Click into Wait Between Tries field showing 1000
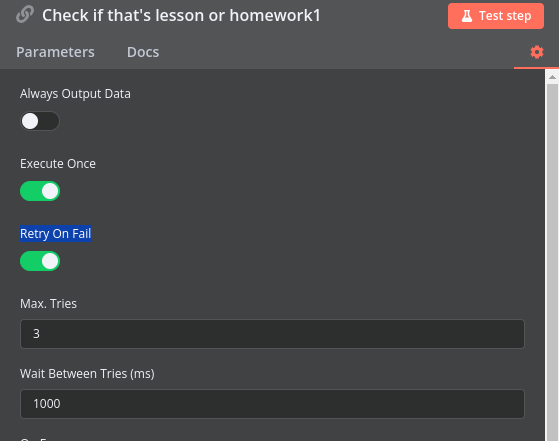Image resolution: width=559 pixels, height=441 pixels. (x=272, y=404)
